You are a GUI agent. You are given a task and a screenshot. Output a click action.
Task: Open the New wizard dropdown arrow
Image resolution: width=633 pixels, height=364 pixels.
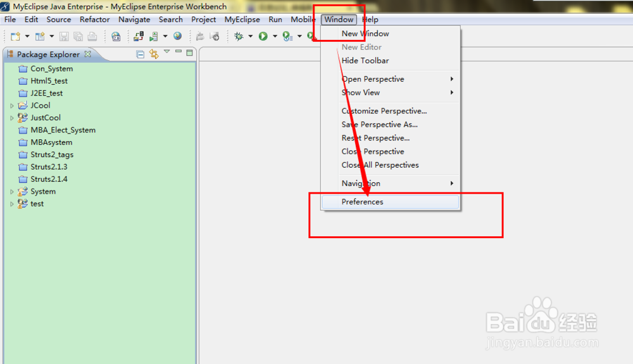27,36
